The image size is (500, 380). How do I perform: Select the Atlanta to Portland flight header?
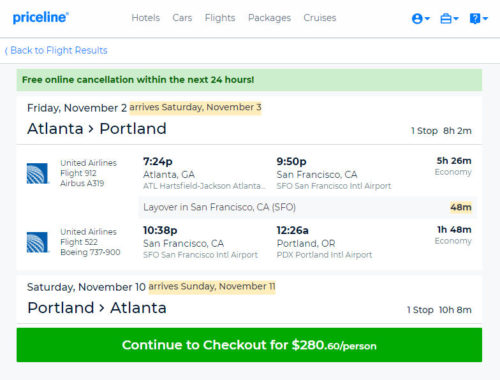click(x=249, y=120)
